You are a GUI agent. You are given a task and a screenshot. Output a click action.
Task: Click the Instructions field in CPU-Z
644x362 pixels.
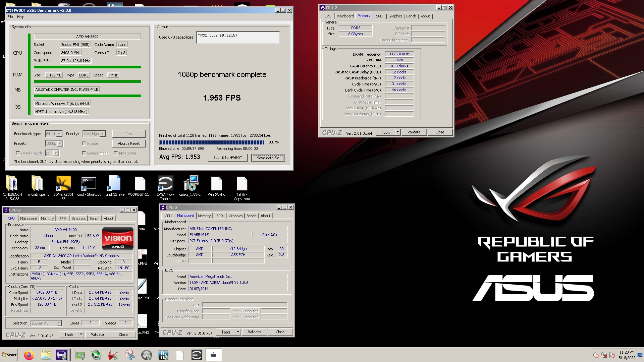point(82,276)
